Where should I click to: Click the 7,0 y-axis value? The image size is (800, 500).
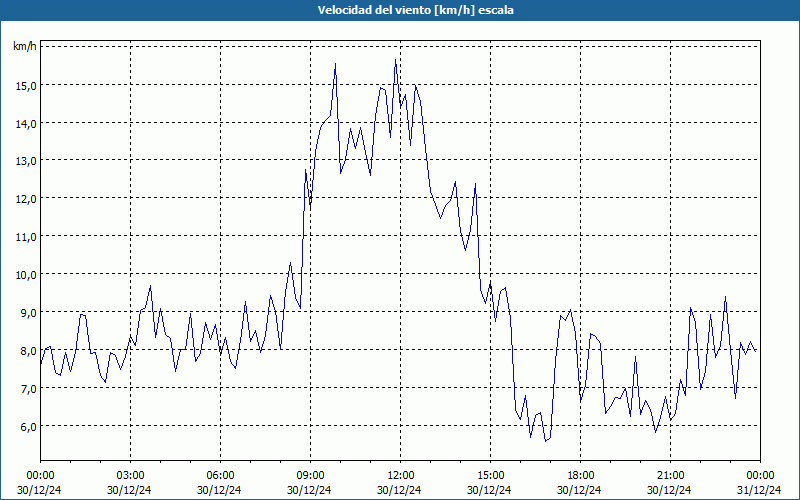[28, 388]
